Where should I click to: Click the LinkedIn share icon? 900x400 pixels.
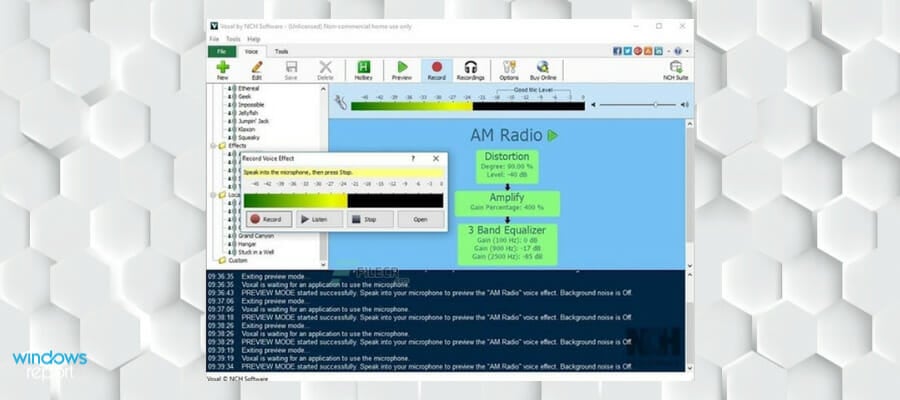pyautogui.click(x=658, y=51)
